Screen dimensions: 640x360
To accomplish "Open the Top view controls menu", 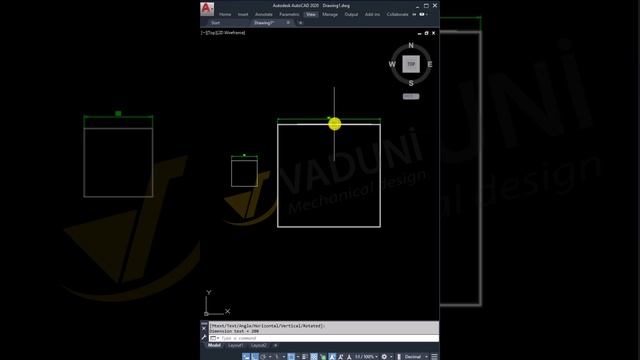I will pos(210,33).
